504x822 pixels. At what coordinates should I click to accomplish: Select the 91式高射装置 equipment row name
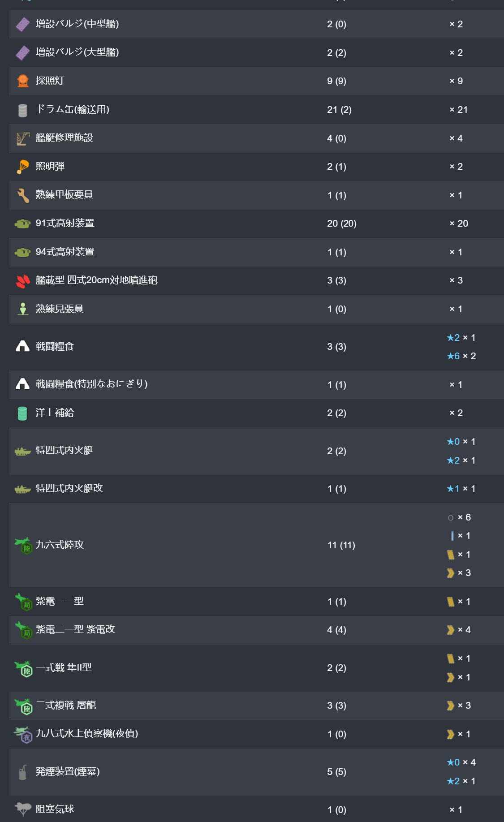coord(65,223)
